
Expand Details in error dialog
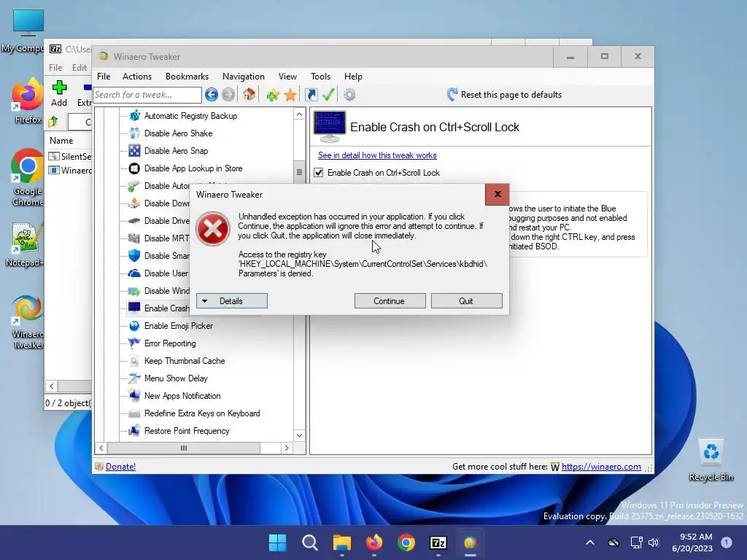click(231, 301)
